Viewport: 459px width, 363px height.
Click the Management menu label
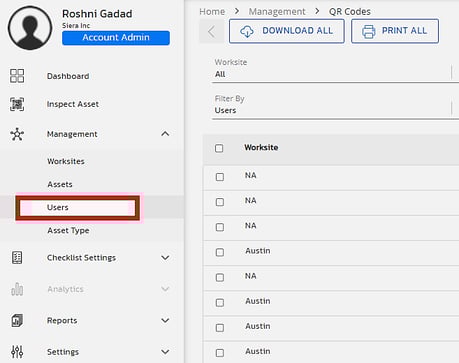pos(72,134)
